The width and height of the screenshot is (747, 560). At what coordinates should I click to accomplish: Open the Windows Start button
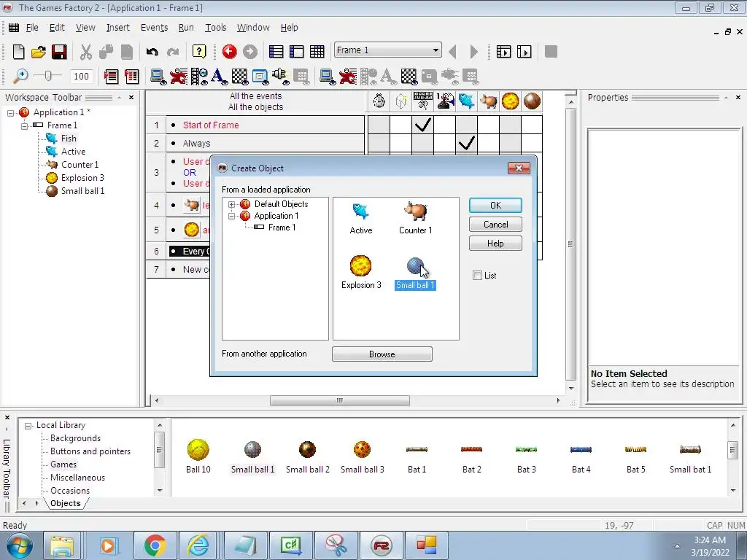click(x=19, y=545)
